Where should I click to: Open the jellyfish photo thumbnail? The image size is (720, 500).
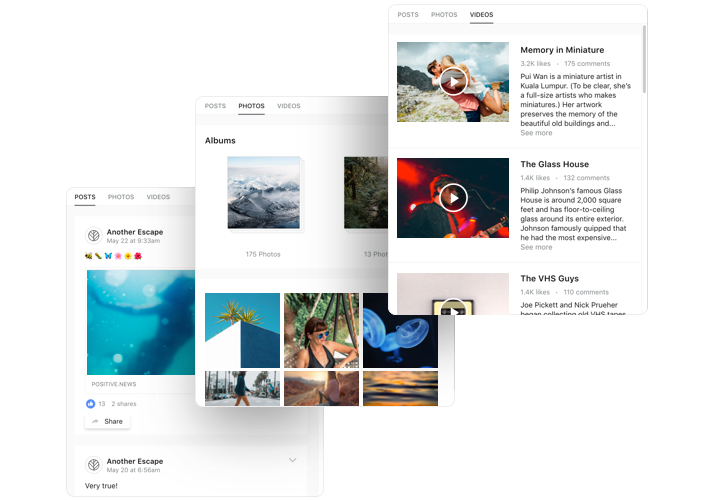(x=400, y=331)
